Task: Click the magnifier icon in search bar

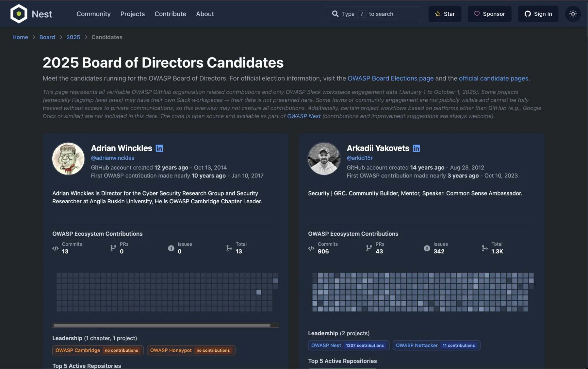Action: pos(335,14)
